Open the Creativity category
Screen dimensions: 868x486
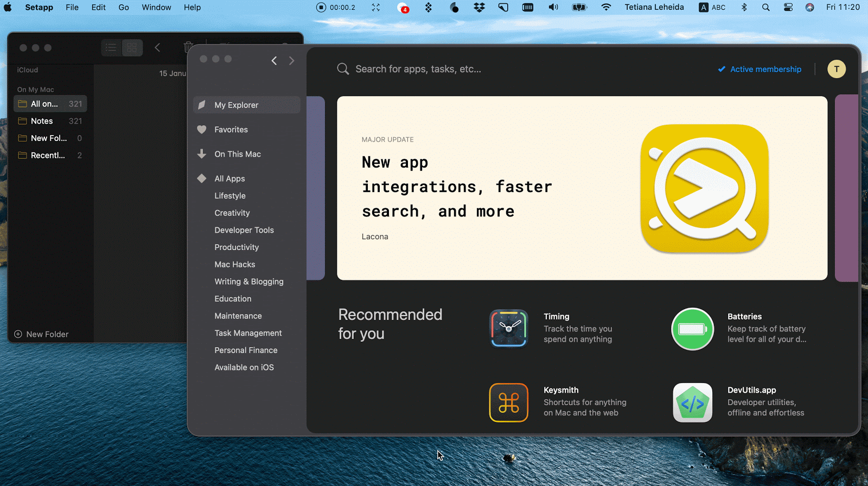point(232,213)
